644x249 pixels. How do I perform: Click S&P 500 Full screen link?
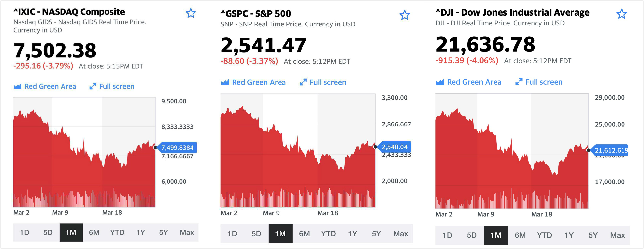328,82
